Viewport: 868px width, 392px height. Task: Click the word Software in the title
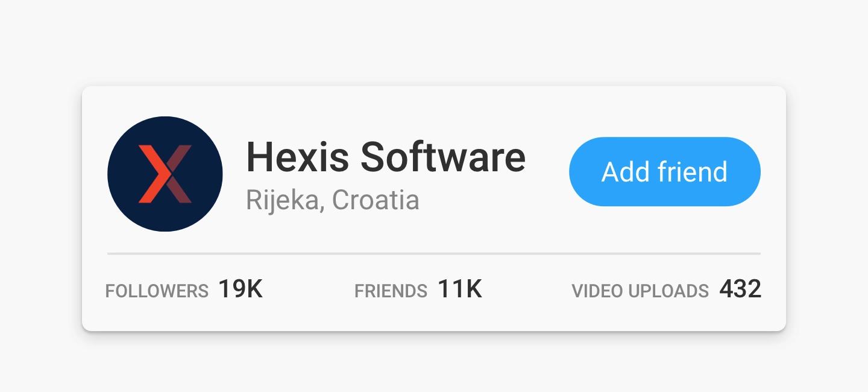pyautogui.click(x=443, y=157)
